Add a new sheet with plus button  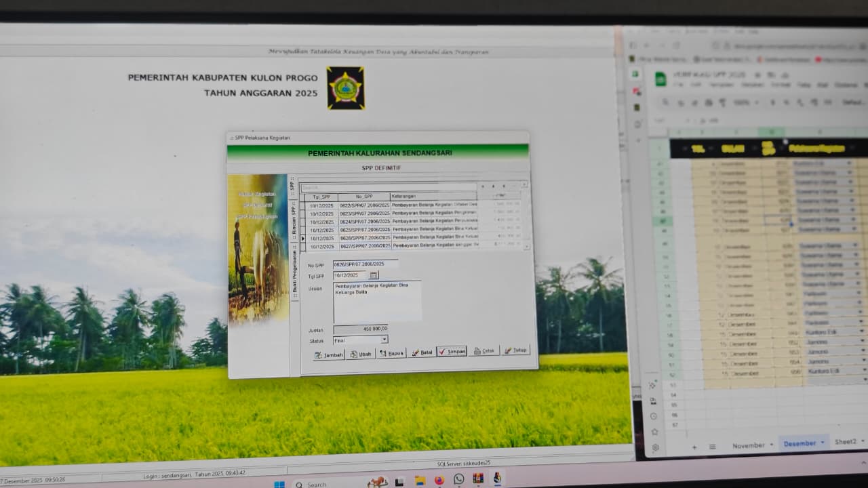point(694,447)
